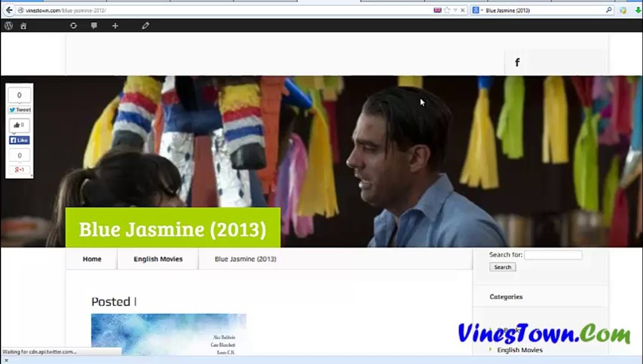Click the UK flag icon in address bar

tap(437, 10)
